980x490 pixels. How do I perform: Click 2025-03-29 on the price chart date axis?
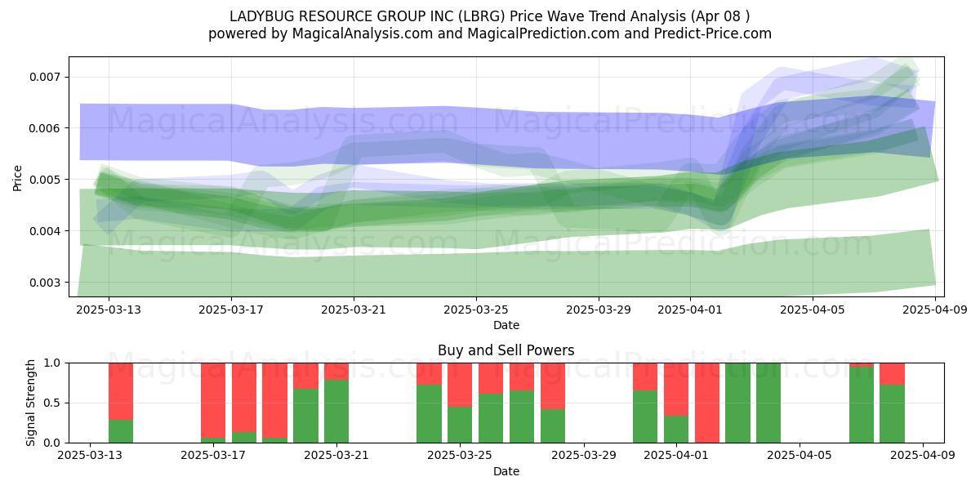pyautogui.click(x=599, y=310)
